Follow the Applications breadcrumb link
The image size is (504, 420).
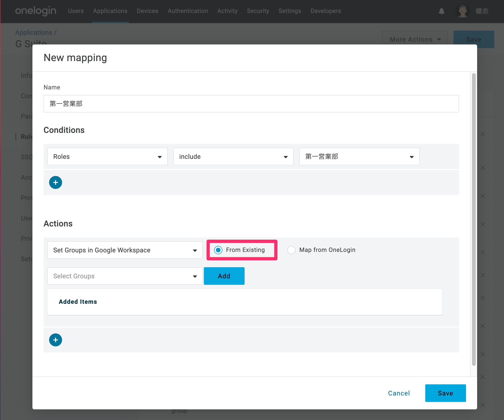pos(34,32)
